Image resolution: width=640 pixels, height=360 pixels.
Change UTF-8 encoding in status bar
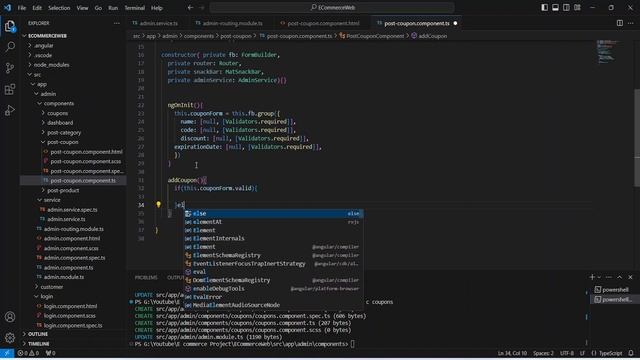coord(567,353)
